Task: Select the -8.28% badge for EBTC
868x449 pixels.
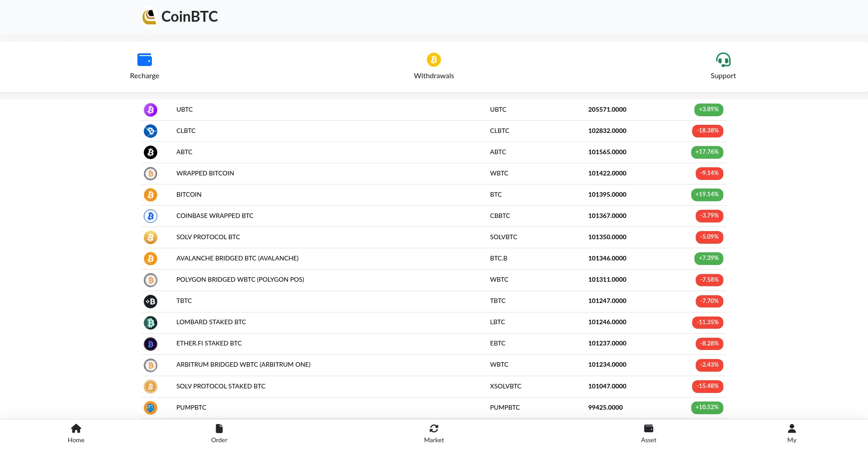Action: coord(709,344)
